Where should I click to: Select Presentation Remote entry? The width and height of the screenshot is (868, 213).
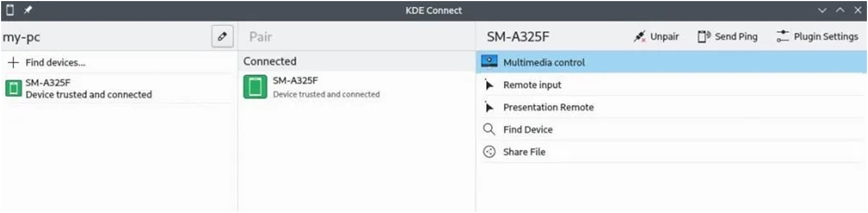click(x=671, y=107)
